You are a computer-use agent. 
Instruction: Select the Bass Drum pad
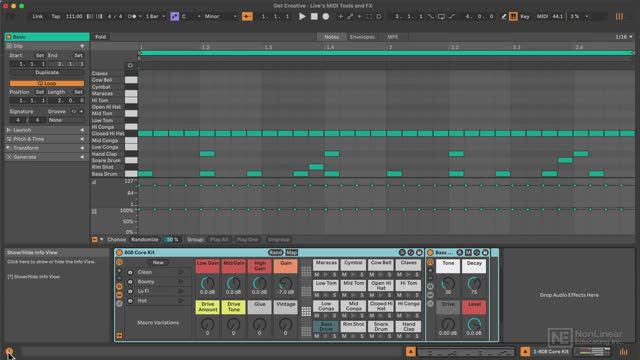pyautogui.click(x=326, y=327)
